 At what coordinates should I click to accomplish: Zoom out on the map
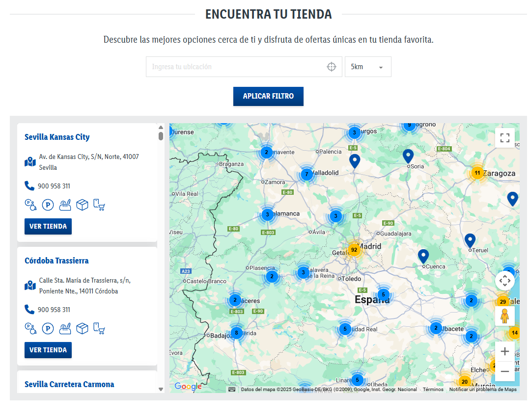click(504, 371)
